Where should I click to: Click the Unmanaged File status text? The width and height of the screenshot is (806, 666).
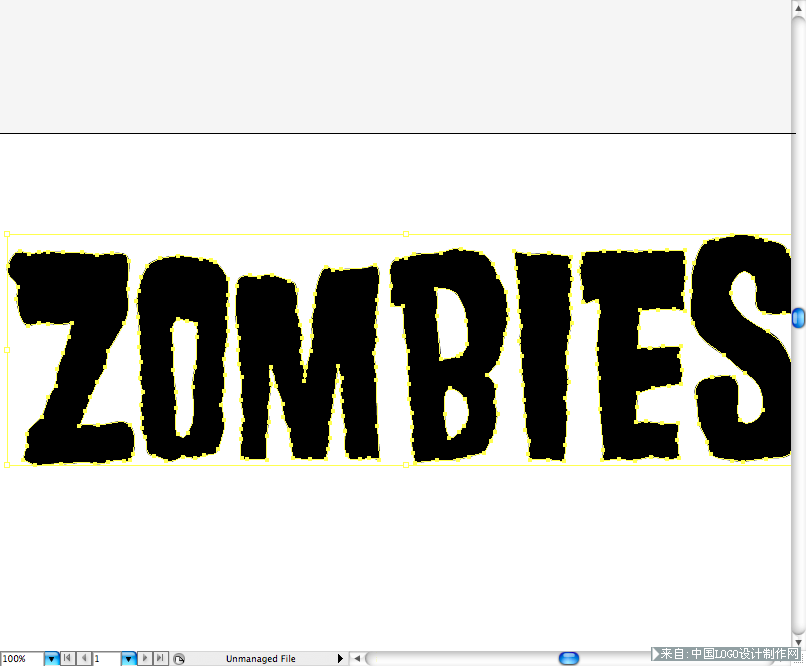pos(261,659)
